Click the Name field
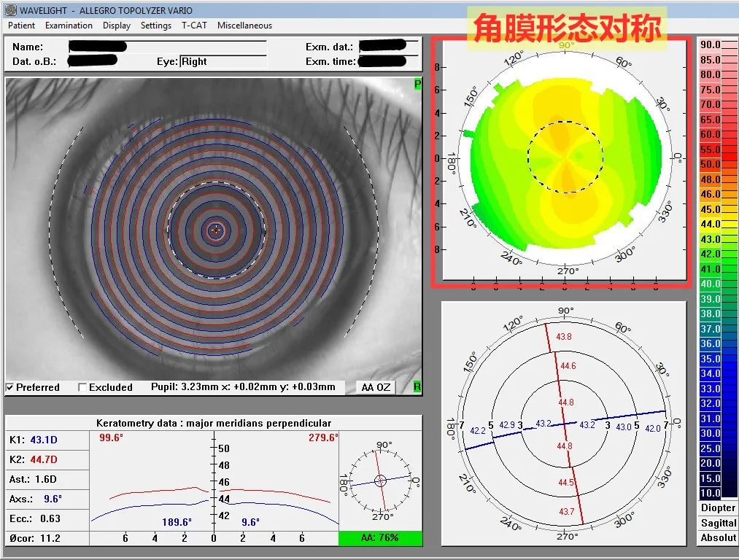Image resolution: width=739 pixels, height=560 pixels. point(167,47)
